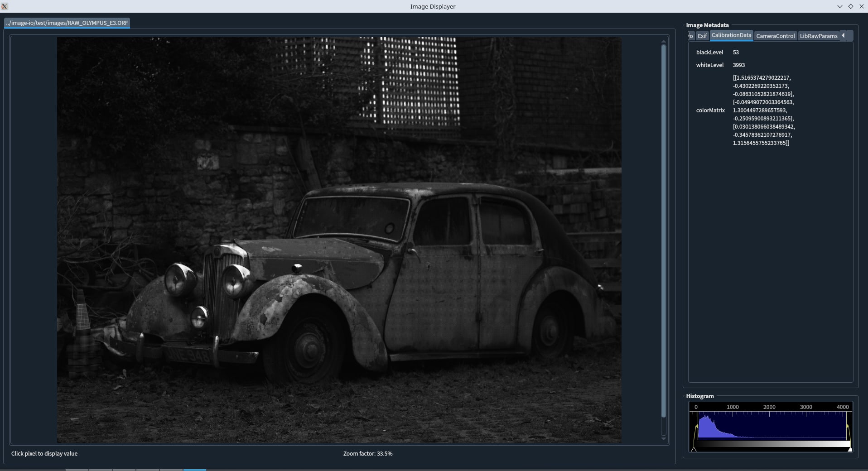This screenshot has width=868, height=471.
Task: Click the right yellow level marker in histogram
Action: point(847,427)
